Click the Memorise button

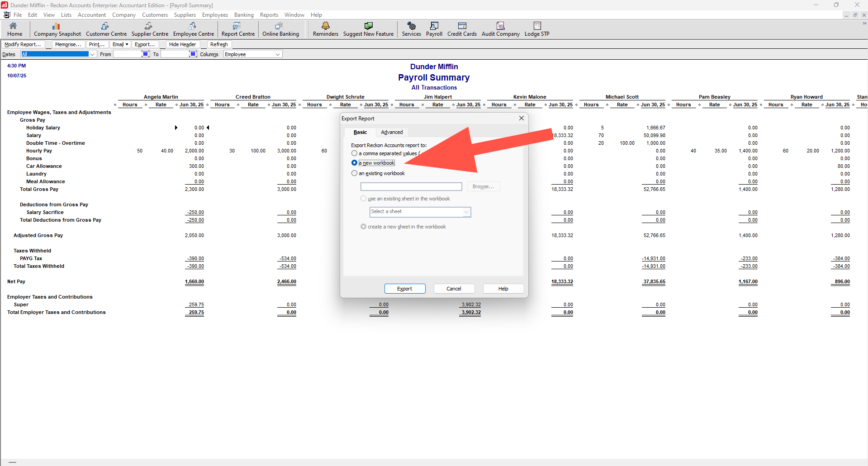tap(68, 44)
